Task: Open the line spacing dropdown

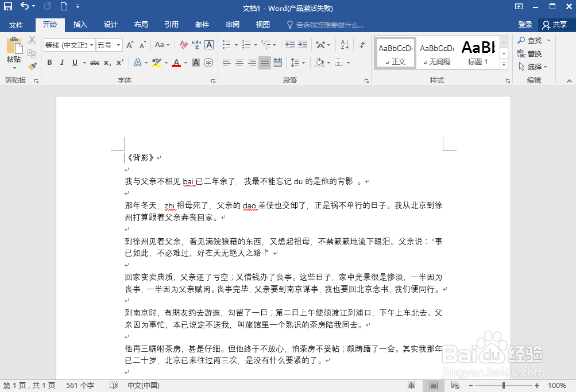Action: pos(304,63)
